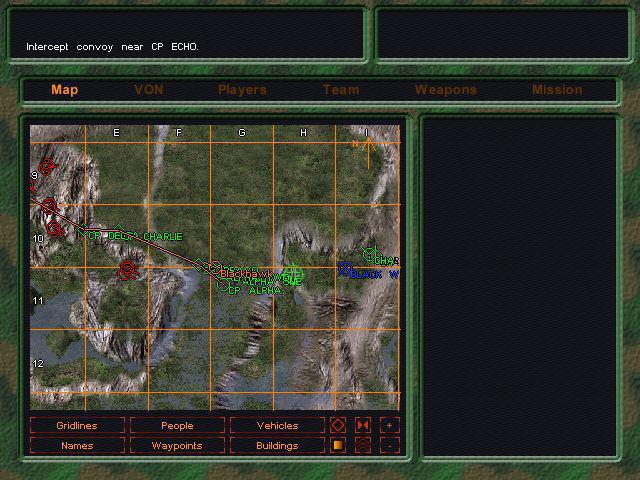Toggle Waypoints display on the map

coord(177,446)
